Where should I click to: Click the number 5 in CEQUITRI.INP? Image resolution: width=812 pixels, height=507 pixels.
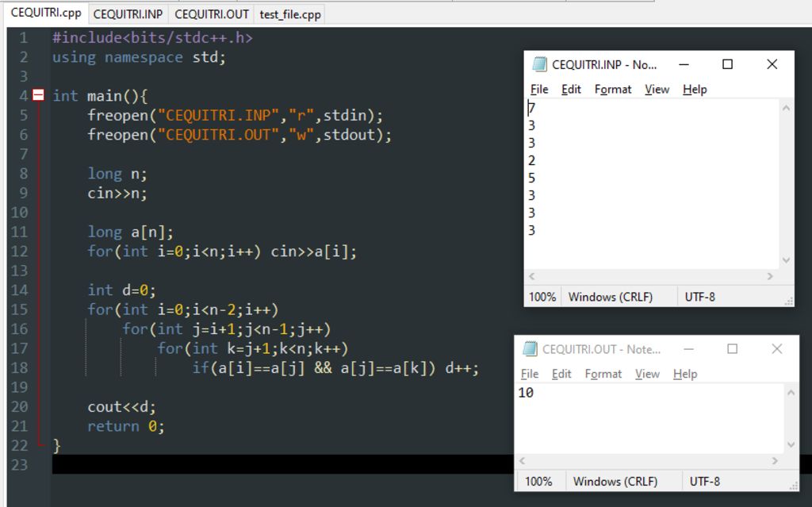pos(532,178)
